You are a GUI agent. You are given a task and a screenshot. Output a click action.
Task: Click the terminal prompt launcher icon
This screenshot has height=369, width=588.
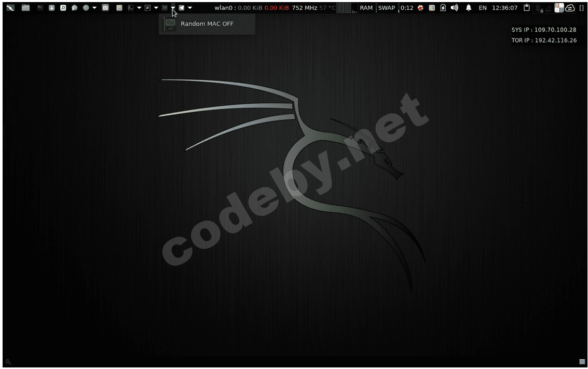coord(130,7)
